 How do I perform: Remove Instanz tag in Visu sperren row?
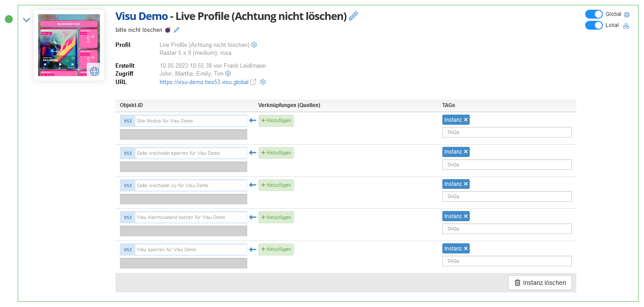tap(466, 249)
